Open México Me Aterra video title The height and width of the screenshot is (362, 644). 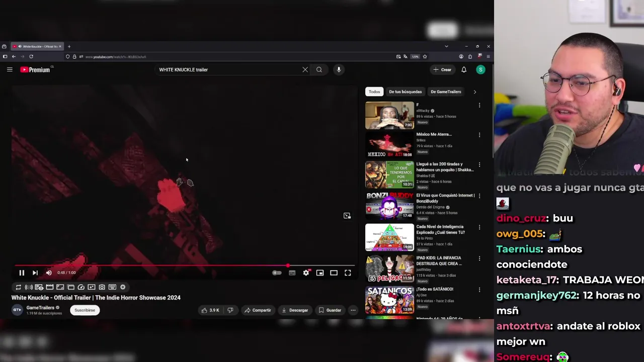[434, 134]
